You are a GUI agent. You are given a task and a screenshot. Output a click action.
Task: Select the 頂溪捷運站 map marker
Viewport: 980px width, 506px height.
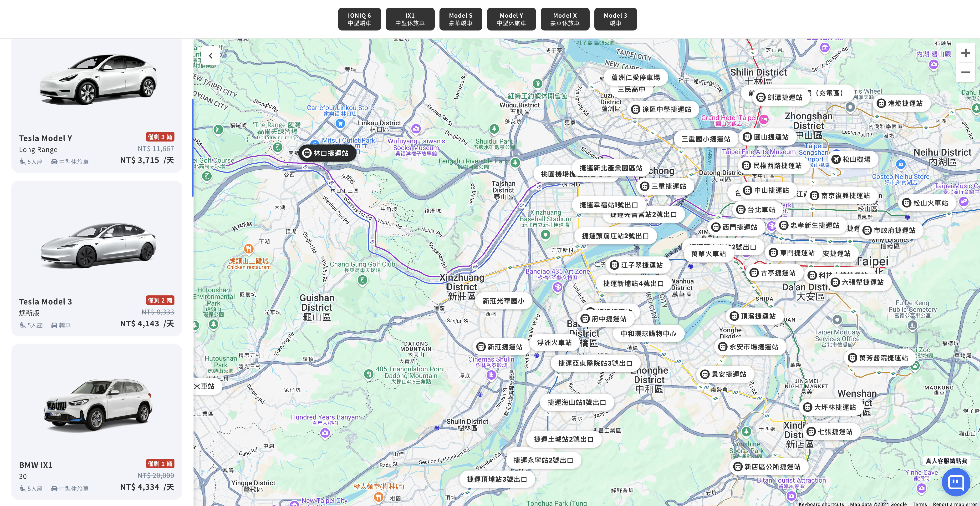point(754,316)
